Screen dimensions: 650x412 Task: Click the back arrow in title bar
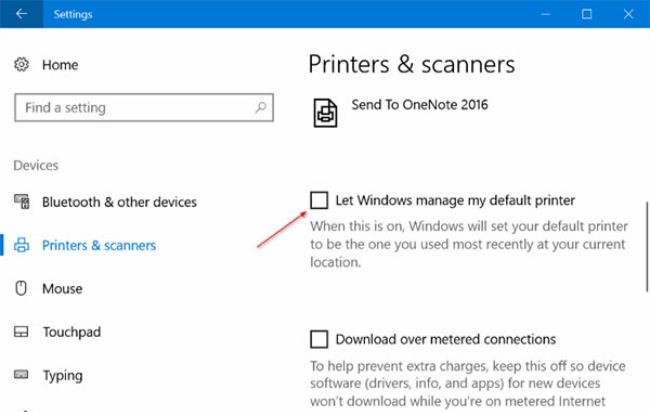point(21,14)
